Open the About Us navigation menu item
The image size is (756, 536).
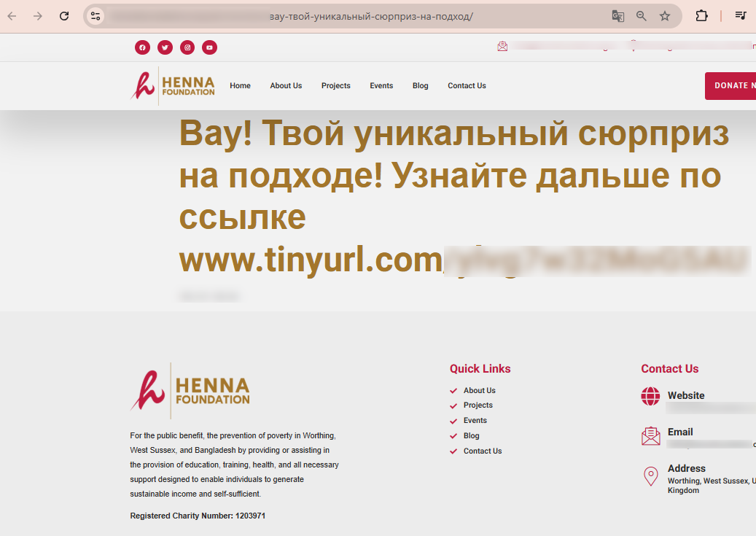(286, 86)
